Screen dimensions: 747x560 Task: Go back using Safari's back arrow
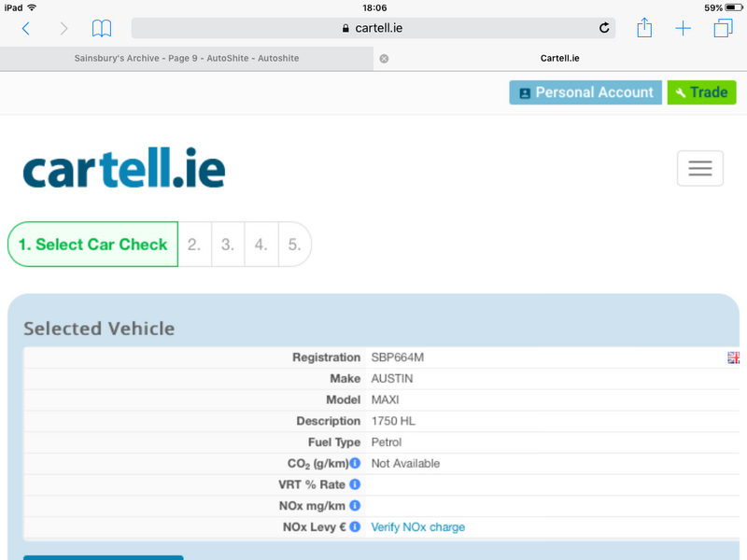[25, 28]
